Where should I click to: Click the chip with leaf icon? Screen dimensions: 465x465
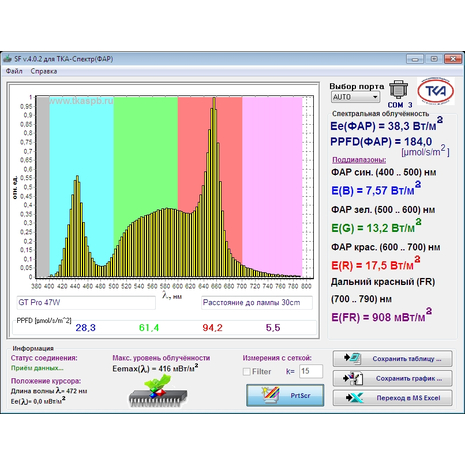(x=158, y=391)
